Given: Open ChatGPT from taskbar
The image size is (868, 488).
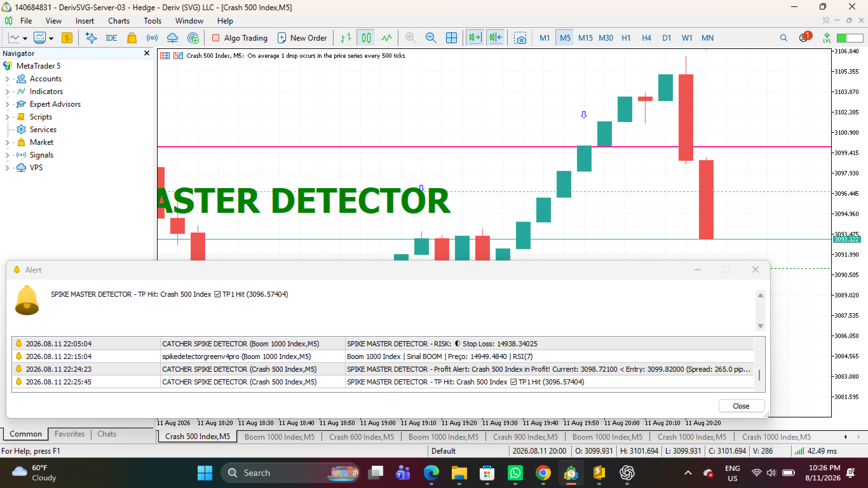Looking at the screenshot, I should pyautogui.click(x=627, y=473).
